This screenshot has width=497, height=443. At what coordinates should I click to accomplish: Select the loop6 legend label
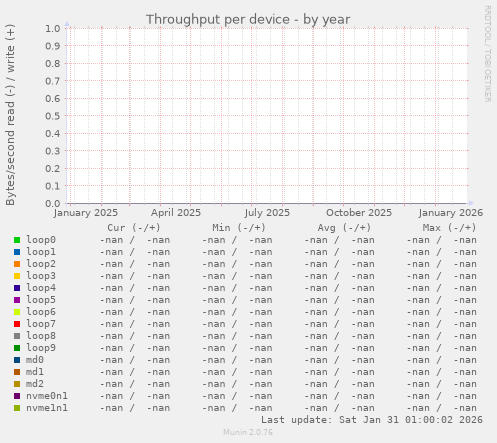(x=41, y=312)
